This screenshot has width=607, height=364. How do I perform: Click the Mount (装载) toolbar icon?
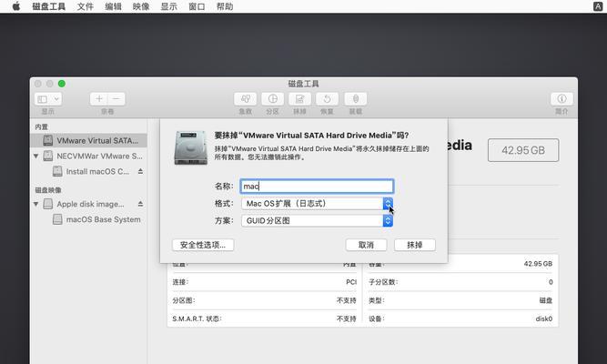click(356, 99)
